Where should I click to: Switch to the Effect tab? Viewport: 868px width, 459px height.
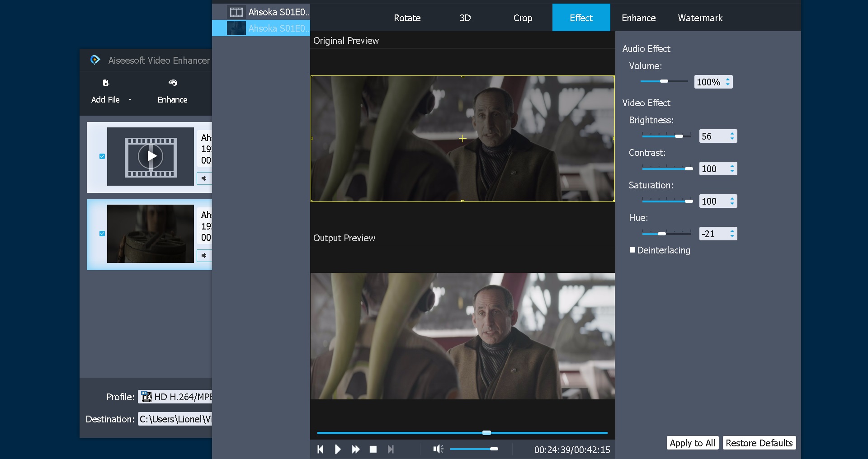(x=581, y=18)
